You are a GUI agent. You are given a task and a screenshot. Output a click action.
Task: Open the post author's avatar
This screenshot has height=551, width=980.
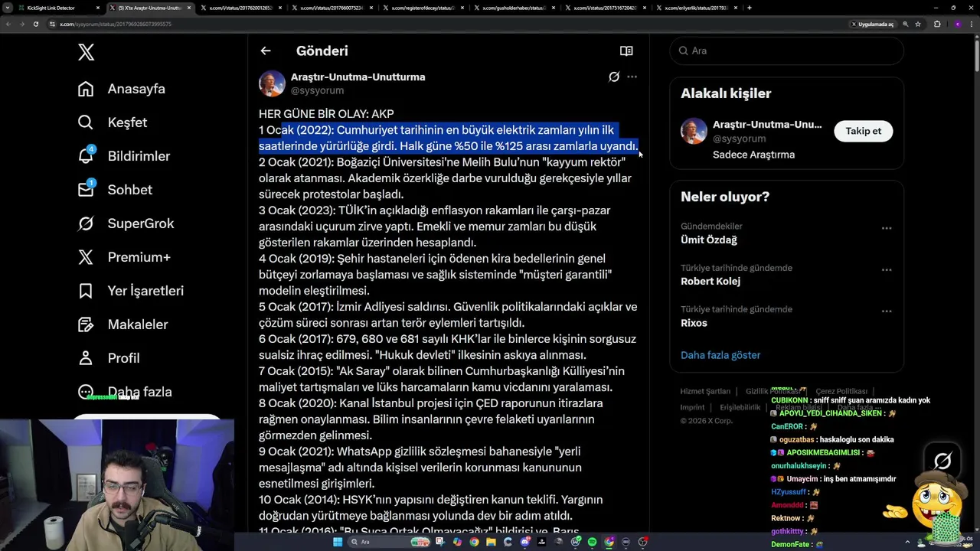pos(272,83)
